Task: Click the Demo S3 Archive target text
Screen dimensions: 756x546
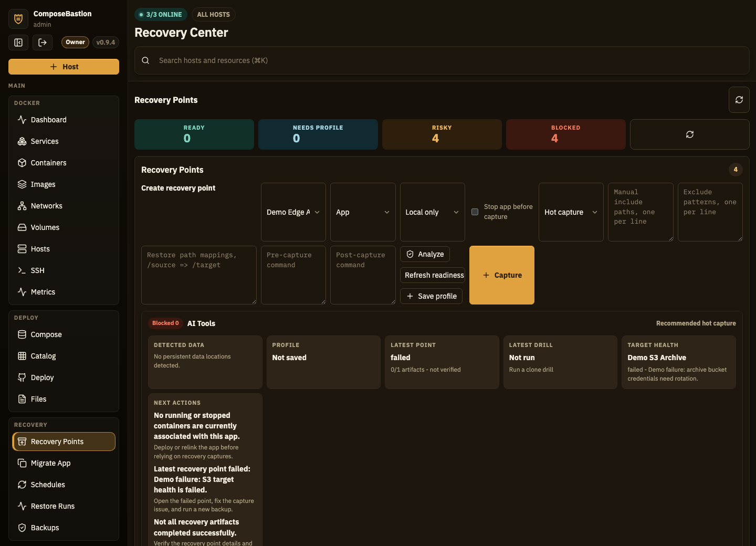Action: pyautogui.click(x=657, y=358)
